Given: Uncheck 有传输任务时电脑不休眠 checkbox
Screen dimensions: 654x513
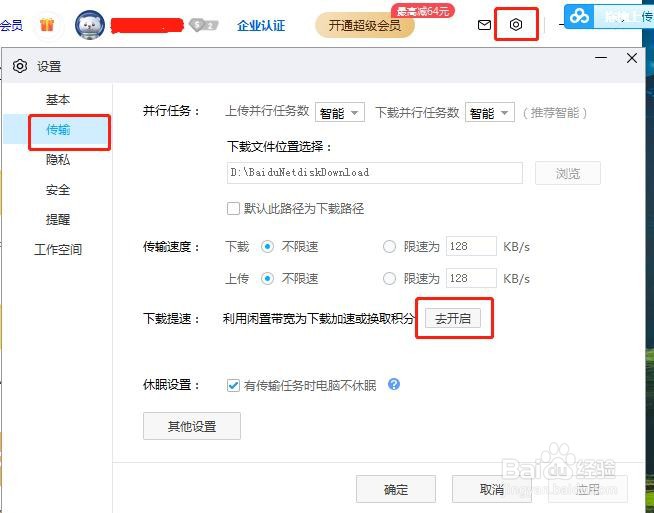Looking at the screenshot, I should click(x=233, y=385).
